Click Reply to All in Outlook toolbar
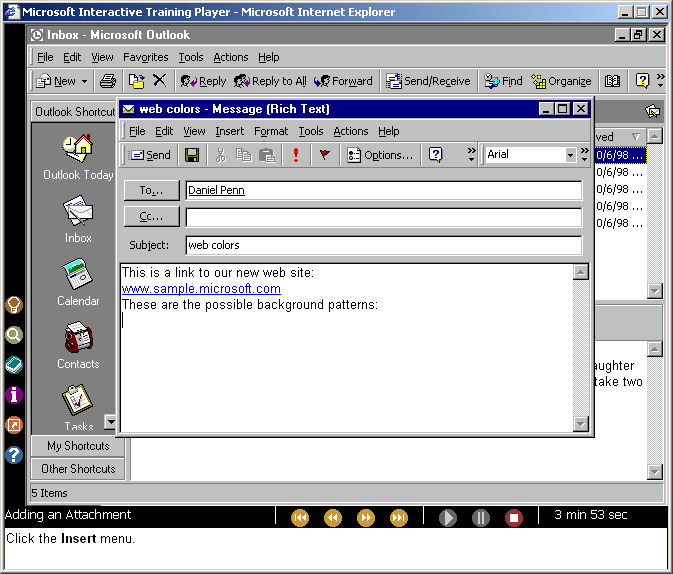Viewport: 673px width, 574px height. (x=270, y=81)
